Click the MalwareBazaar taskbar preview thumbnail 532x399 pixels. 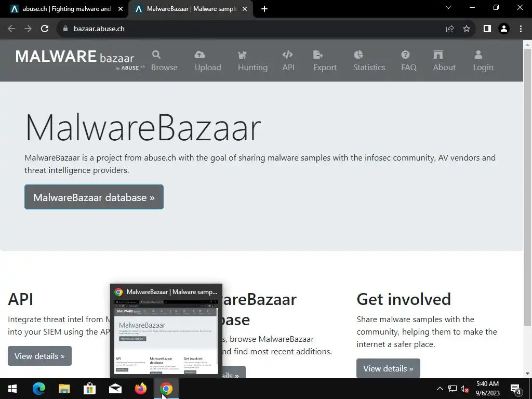(x=166, y=337)
